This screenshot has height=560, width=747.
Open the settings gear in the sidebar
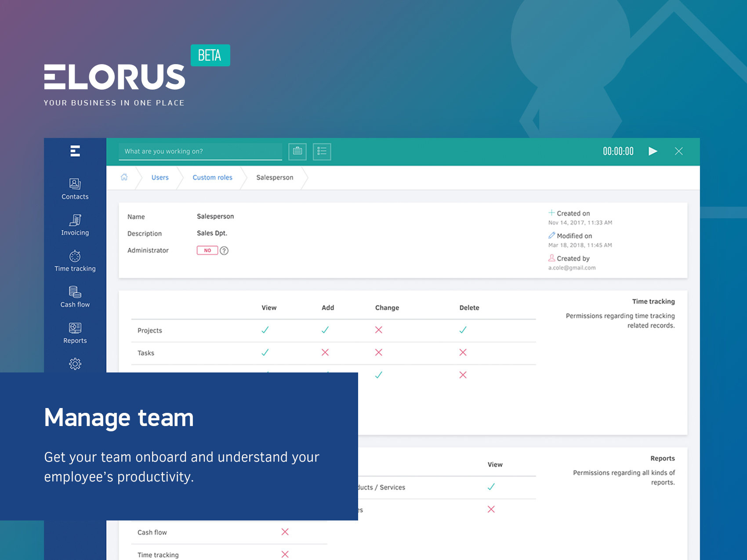(x=75, y=364)
